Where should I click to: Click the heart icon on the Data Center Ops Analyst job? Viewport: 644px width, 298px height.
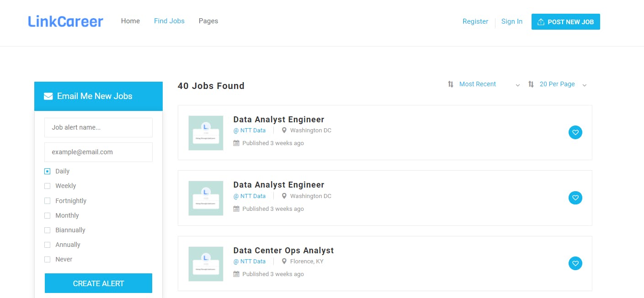[575, 263]
